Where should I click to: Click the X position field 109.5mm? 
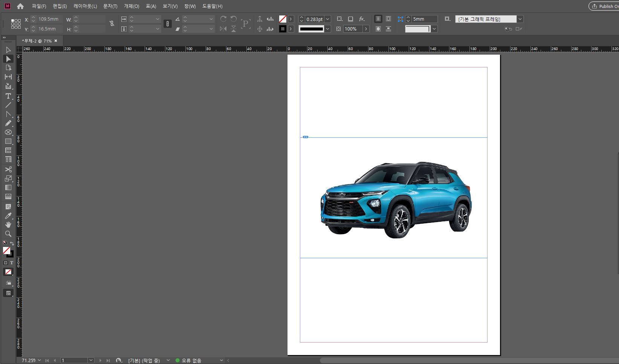pyautogui.click(x=50, y=19)
